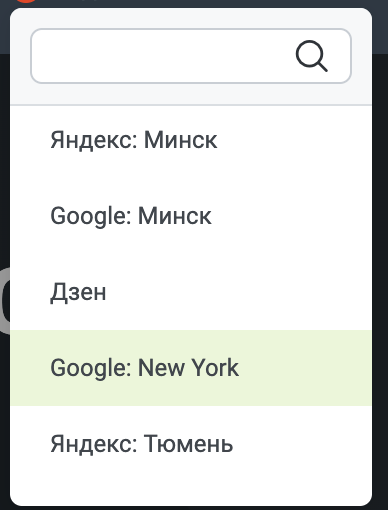This screenshot has width=388, height=510.
Task: Select the first dropdown entry Яндекс: Минск
Action: point(191,140)
